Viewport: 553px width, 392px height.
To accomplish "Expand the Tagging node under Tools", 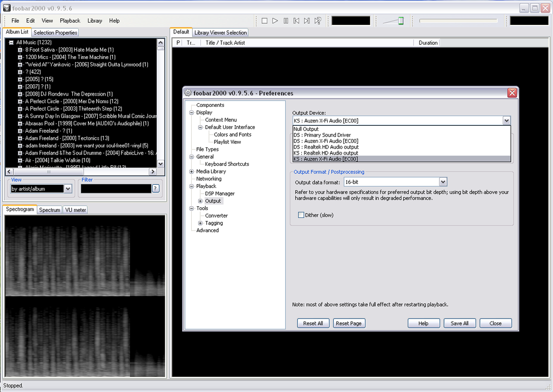I will (x=200, y=223).
